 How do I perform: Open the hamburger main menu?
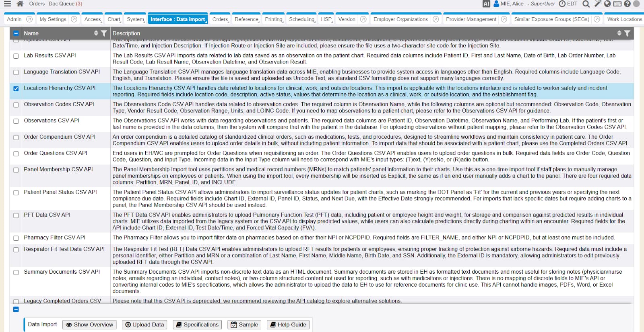coord(7,4)
